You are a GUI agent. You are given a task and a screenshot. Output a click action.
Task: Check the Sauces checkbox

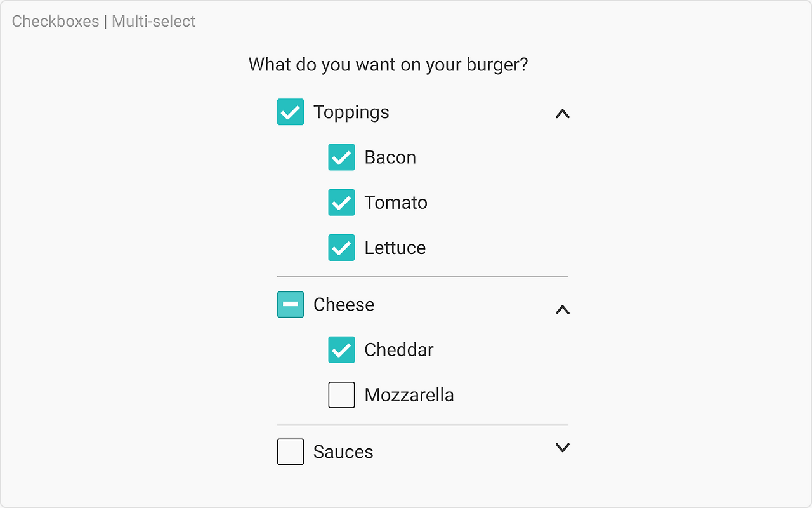[x=290, y=451]
